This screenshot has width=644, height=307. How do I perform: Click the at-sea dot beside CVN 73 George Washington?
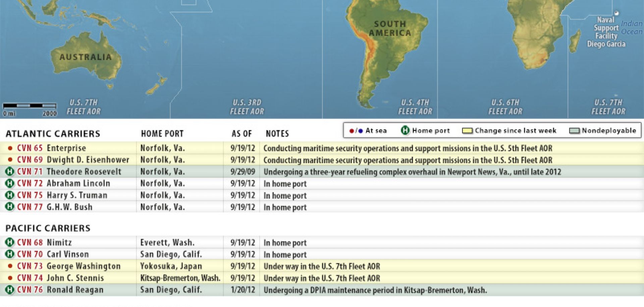(x=10, y=266)
